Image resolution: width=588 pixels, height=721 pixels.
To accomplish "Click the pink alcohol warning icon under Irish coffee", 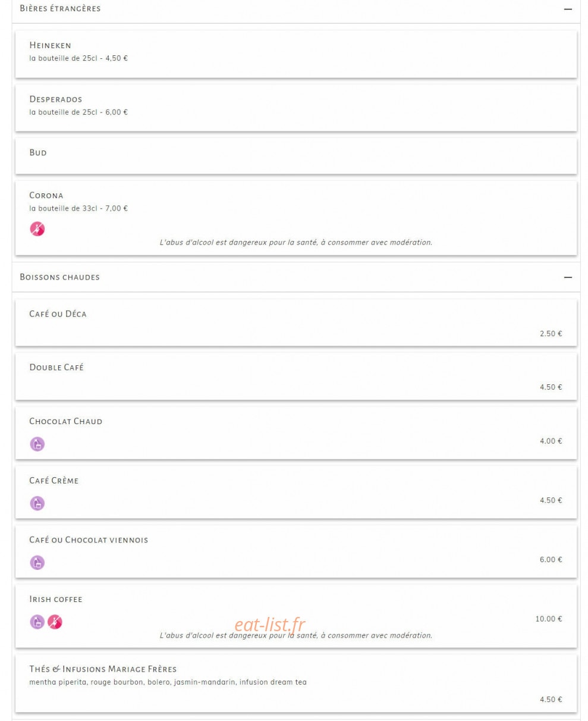I will (x=55, y=622).
